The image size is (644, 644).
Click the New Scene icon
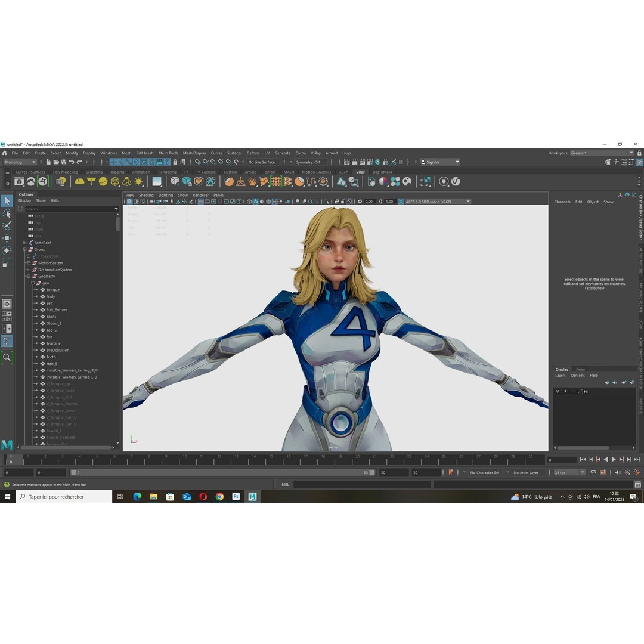click(x=48, y=162)
